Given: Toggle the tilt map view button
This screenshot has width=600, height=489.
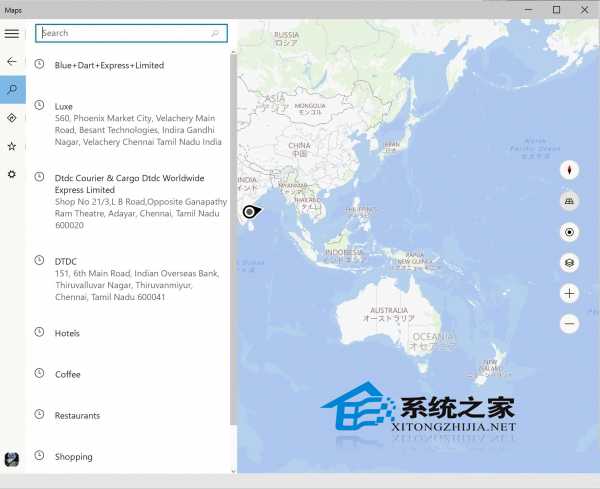Looking at the screenshot, I should point(569,201).
